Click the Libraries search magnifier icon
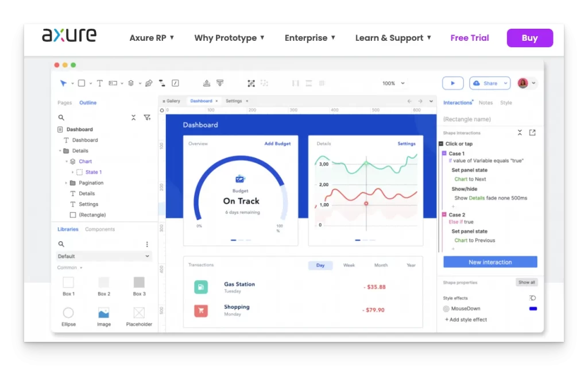 coord(61,244)
